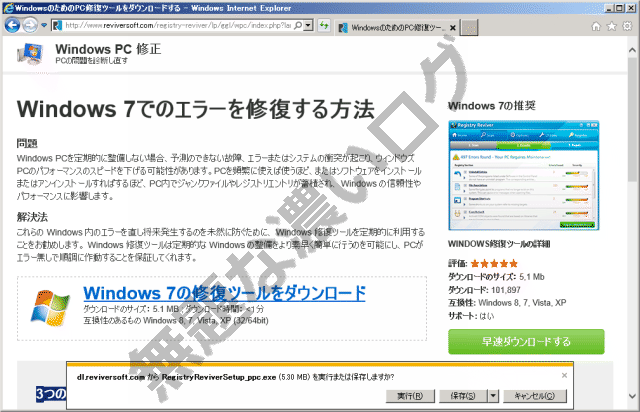The width and height of the screenshot is (640, 412).
Task: Click the 解決法 section heading
Action: 32,217
